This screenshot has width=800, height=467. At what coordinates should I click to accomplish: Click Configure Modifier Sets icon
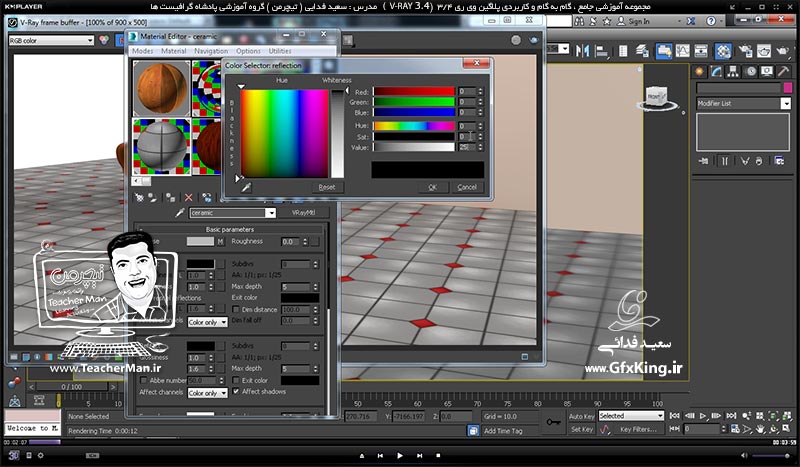pyautogui.click(x=779, y=161)
